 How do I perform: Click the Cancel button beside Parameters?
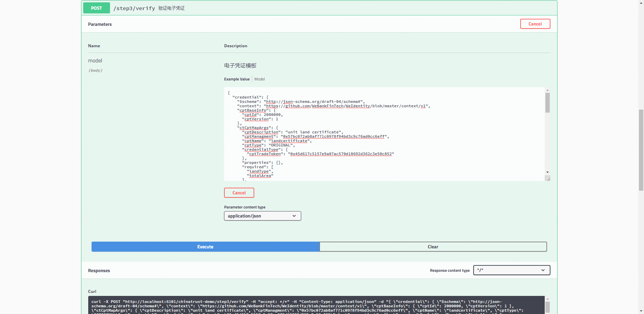click(535, 24)
